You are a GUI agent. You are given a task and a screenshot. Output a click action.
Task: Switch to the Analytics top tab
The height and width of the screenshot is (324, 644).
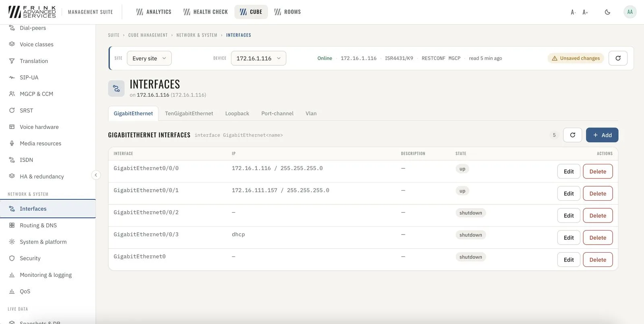(x=154, y=12)
